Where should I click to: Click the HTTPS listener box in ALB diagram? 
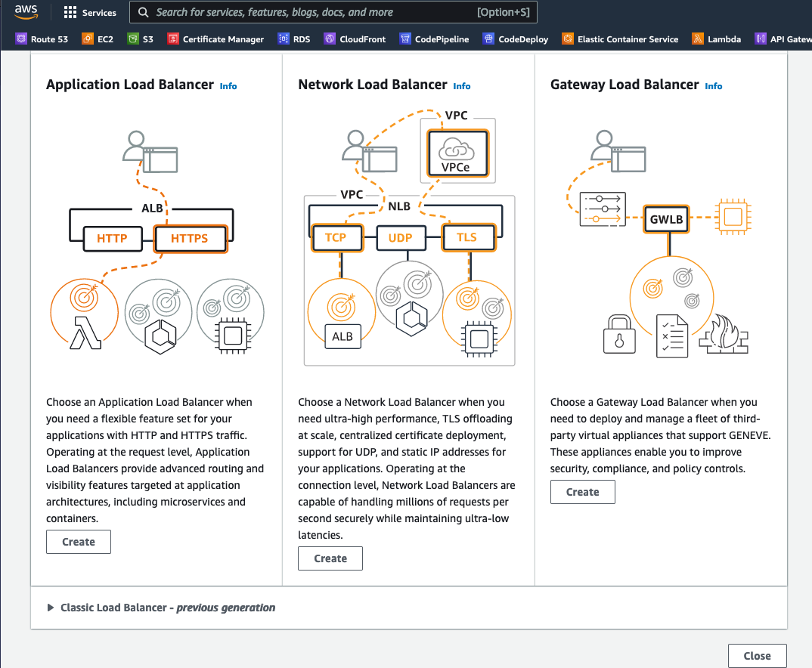pos(190,239)
